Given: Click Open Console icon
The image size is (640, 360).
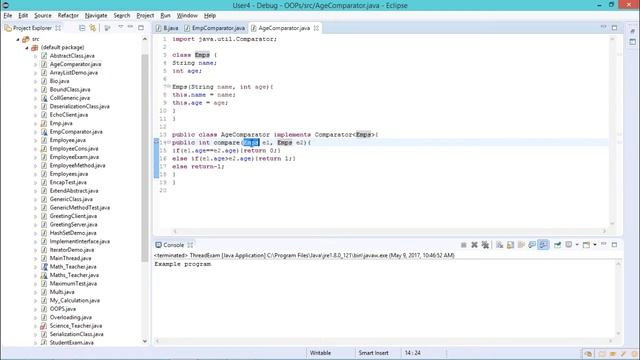Looking at the screenshot, I should (586, 245).
